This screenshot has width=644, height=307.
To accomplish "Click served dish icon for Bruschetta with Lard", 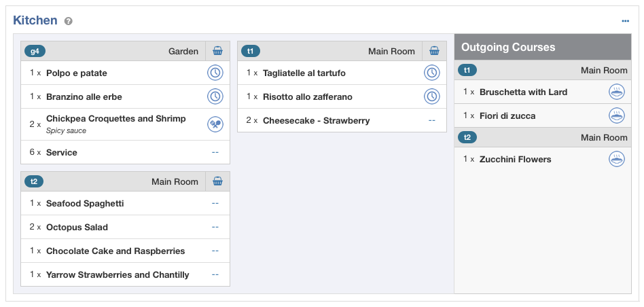I will 616,92.
